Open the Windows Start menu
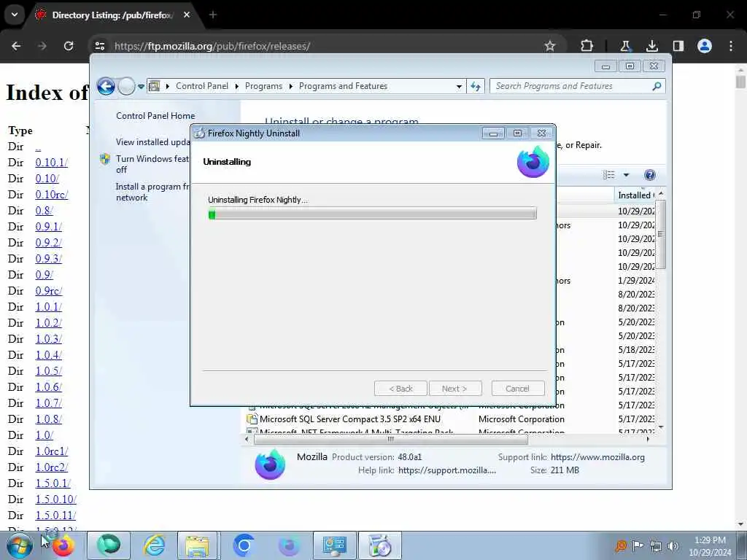The height and width of the screenshot is (560, 747). pos(20,545)
